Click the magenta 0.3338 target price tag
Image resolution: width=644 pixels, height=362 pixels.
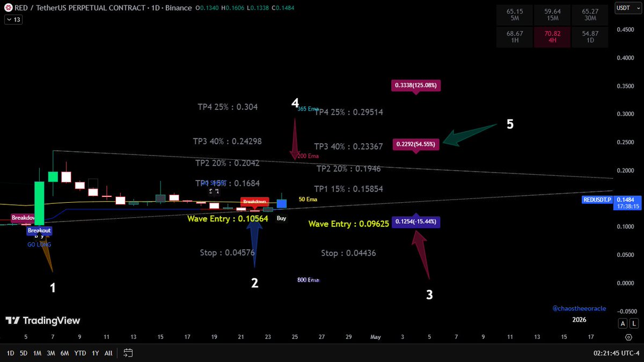pyautogui.click(x=416, y=85)
